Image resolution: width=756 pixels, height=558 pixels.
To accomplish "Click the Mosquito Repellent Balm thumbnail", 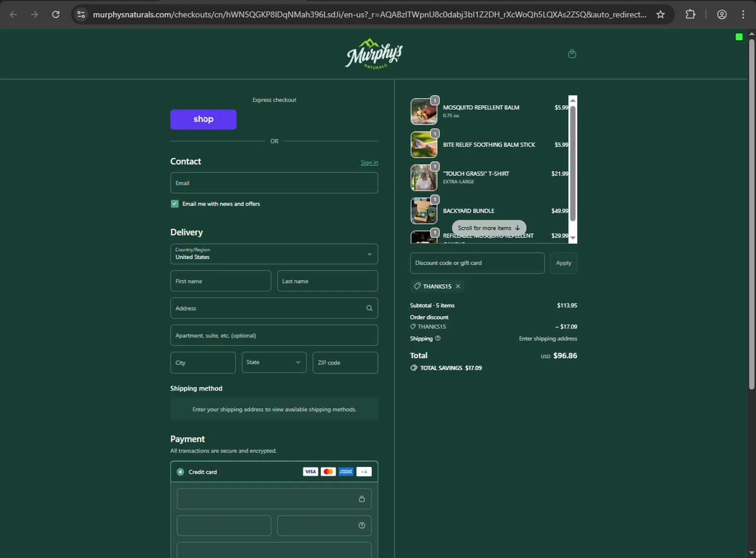I will [x=424, y=111].
